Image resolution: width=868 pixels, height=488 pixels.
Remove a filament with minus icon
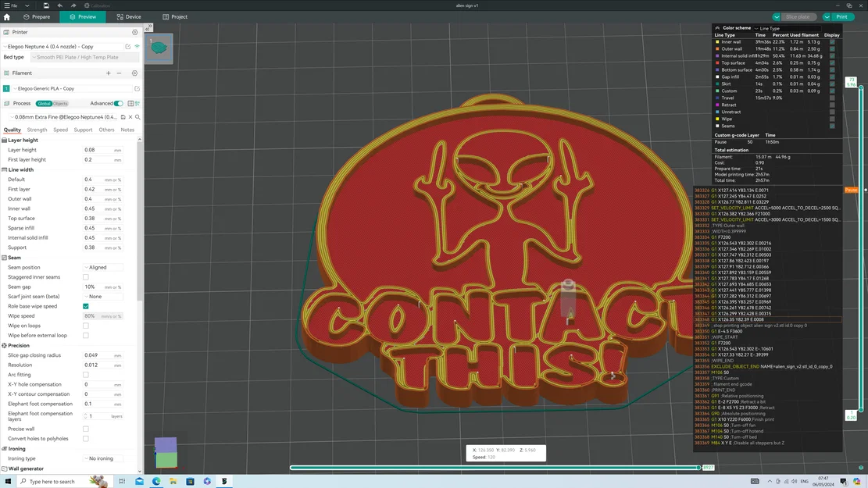click(x=119, y=73)
